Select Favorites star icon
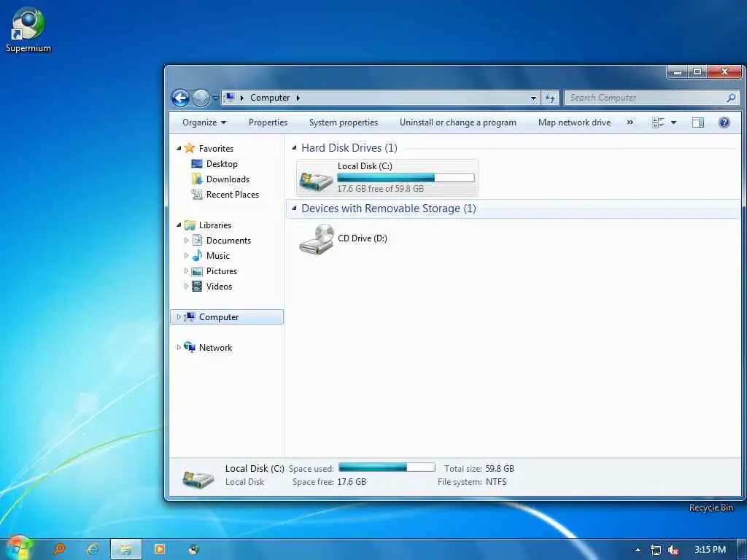Screen dimensions: 747x560 [x=189, y=148]
